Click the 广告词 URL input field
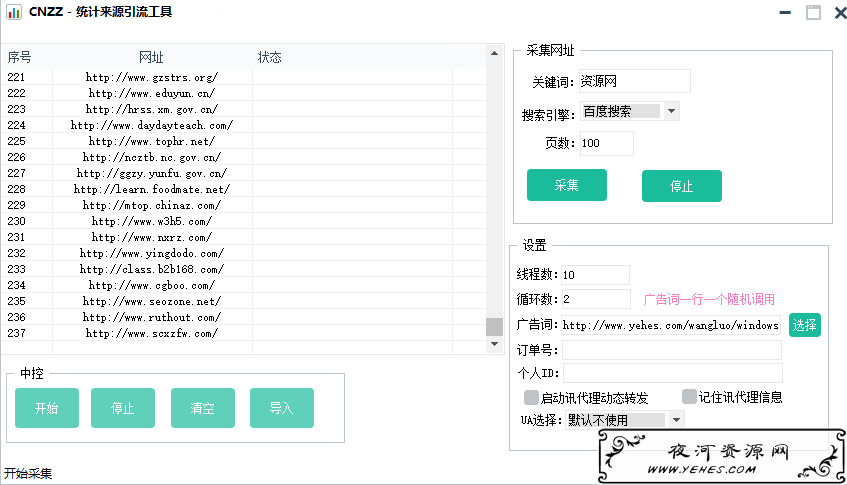Viewport: 847px width, 485px height. pyautogui.click(x=671, y=325)
